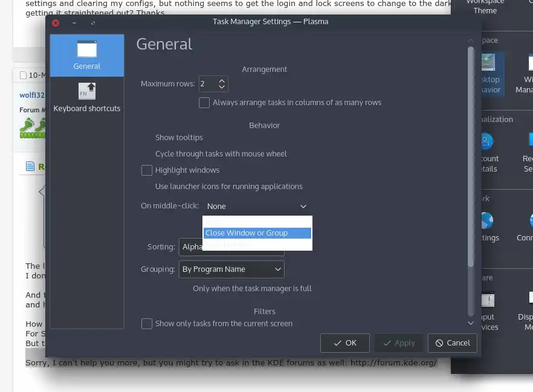
Task: Click the blue document icon beside the reply title
Action: 30,166
